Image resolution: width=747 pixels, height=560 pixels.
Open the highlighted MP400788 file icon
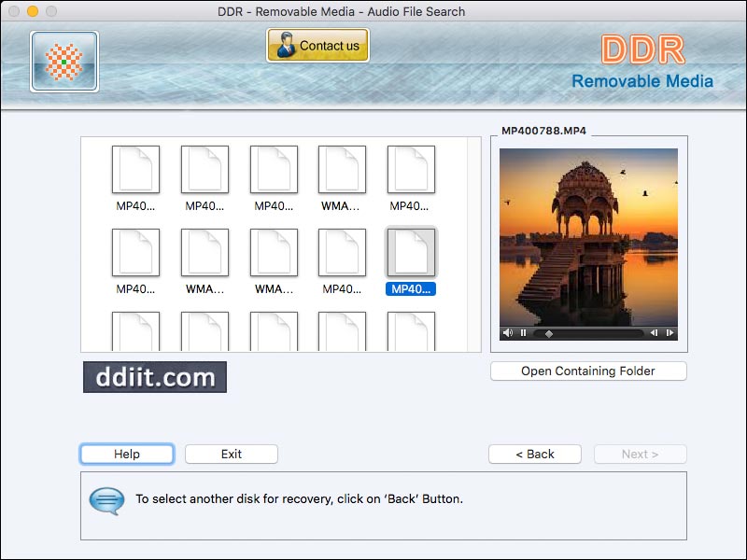(411, 253)
